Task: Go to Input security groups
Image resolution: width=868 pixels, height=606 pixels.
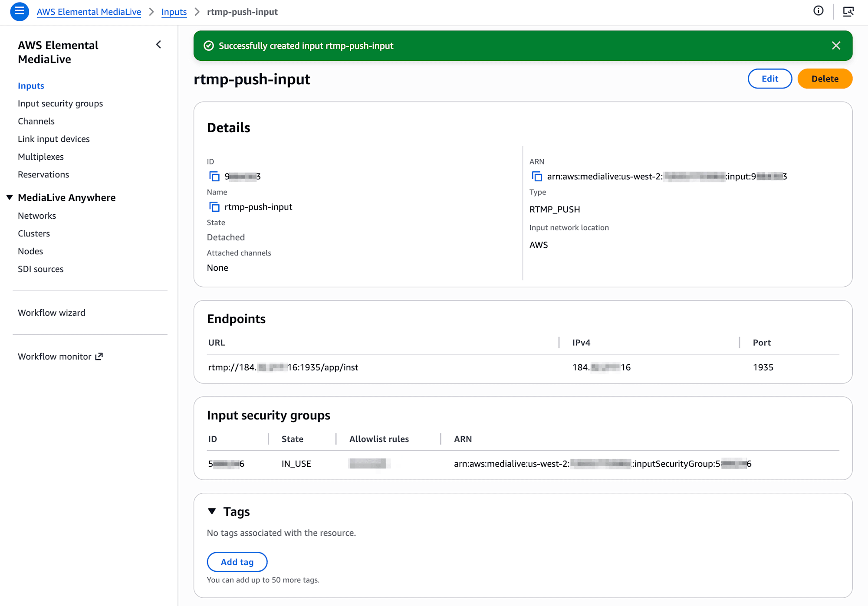Action: point(60,103)
